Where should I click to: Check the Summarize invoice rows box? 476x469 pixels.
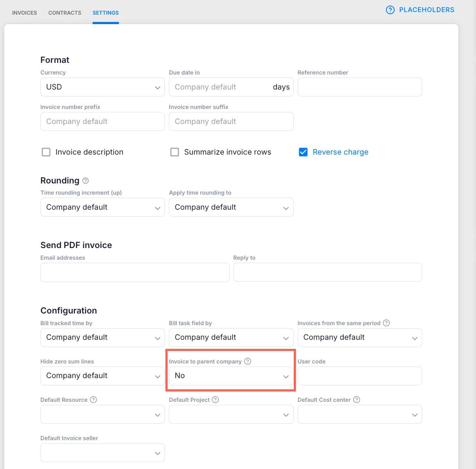click(x=174, y=152)
